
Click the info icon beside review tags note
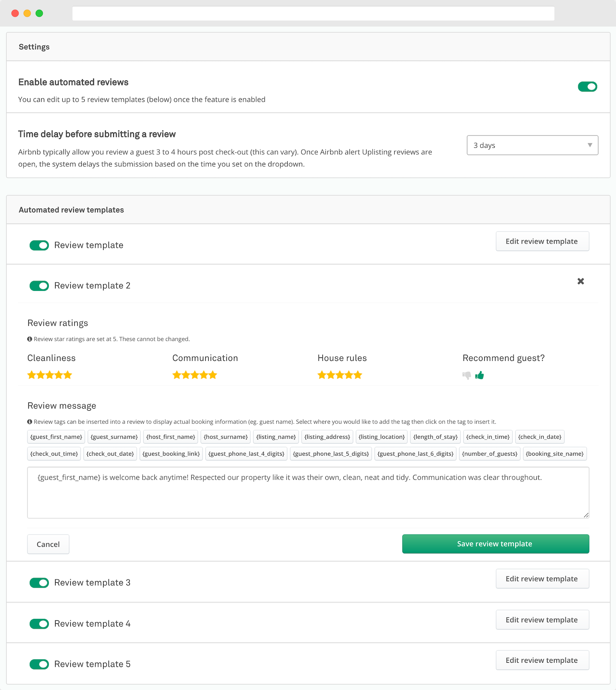click(x=30, y=422)
